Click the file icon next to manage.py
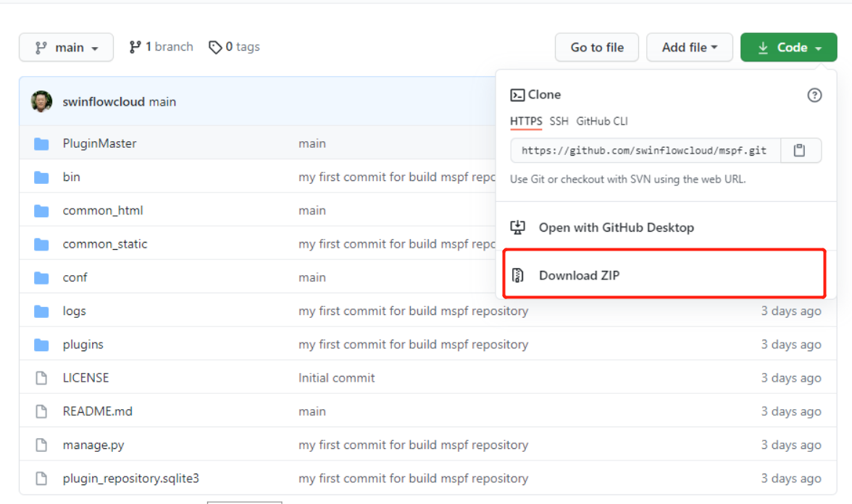 [x=41, y=445]
